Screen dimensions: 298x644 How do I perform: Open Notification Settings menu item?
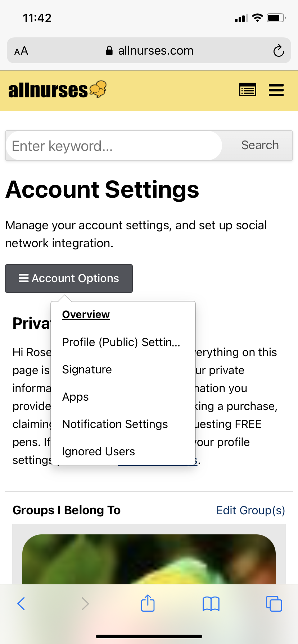115,424
